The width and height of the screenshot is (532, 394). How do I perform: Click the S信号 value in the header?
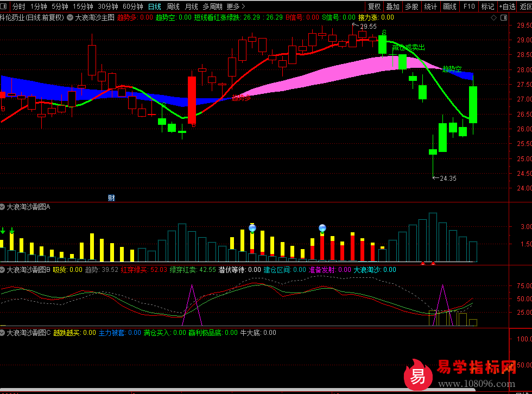pyautogui.click(x=339, y=17)
